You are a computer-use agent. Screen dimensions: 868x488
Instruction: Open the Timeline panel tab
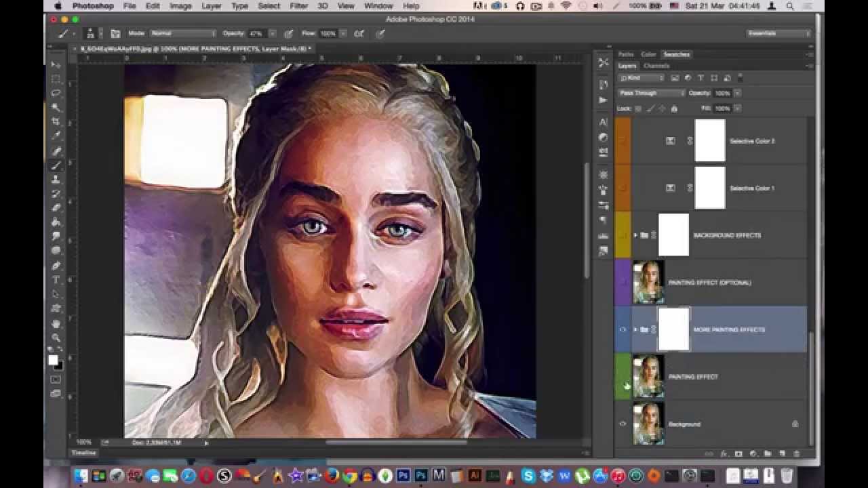tap(84, 453)
